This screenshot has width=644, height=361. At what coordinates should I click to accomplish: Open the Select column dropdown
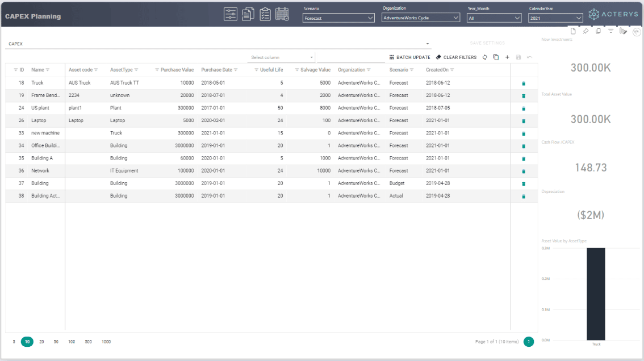pos(282,57)
